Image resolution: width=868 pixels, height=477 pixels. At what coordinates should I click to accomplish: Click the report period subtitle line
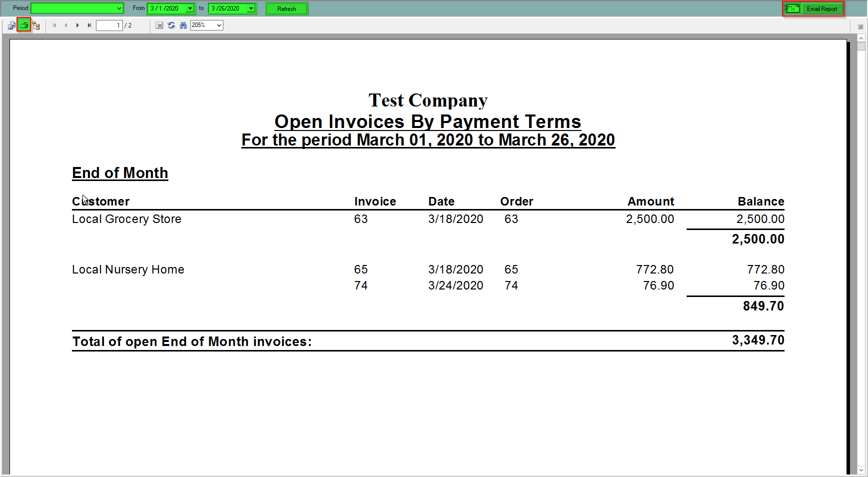[x=428, y=140]
